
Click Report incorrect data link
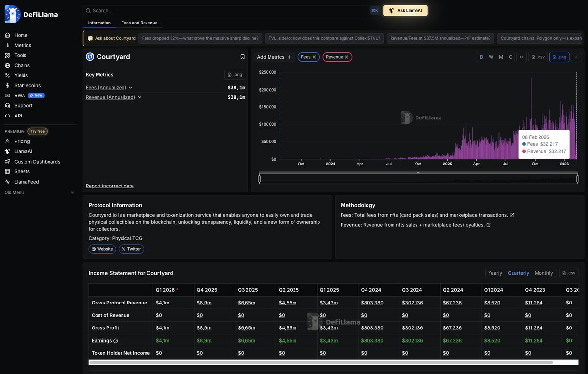click(110, 186)
